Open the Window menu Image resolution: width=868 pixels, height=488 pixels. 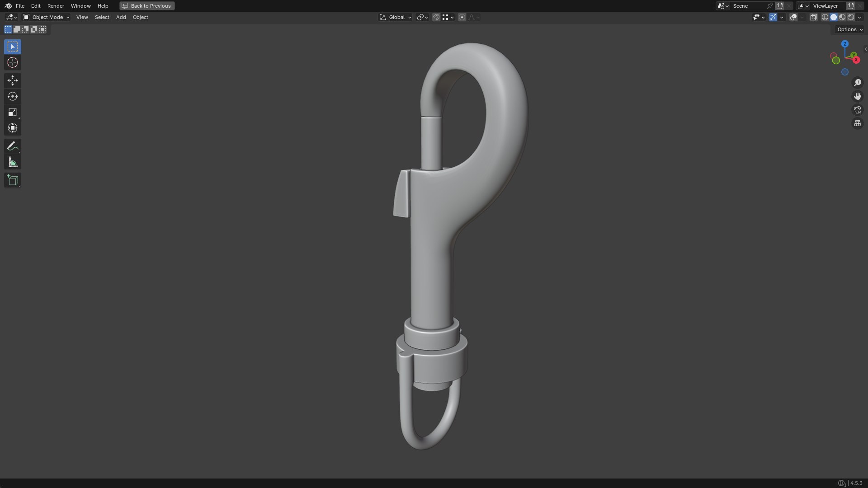80,6
